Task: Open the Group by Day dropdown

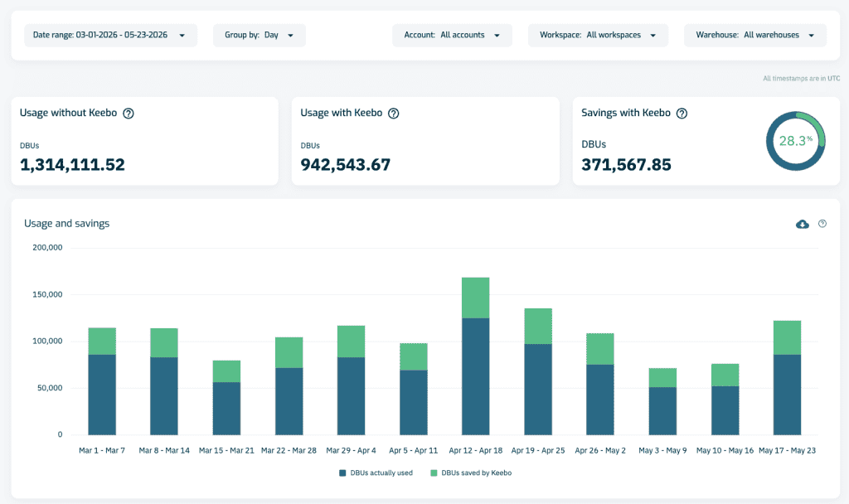Action: pos(260,35)
